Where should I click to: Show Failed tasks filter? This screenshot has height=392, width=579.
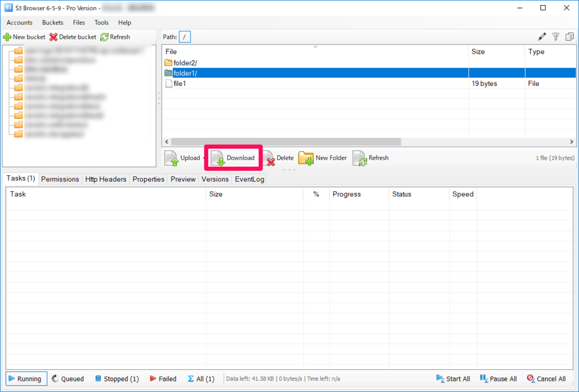pos(163,378)
